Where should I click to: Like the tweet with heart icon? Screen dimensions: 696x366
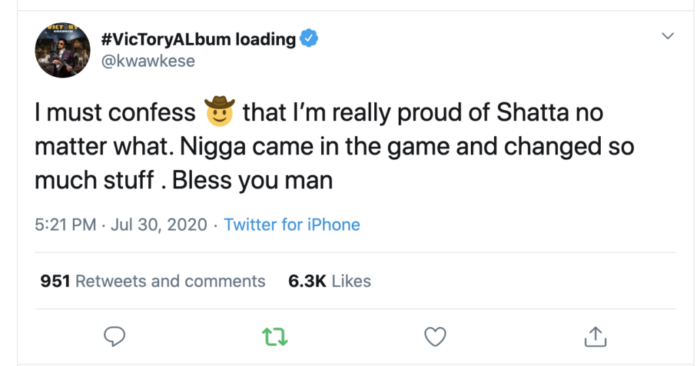coord(435,337)
